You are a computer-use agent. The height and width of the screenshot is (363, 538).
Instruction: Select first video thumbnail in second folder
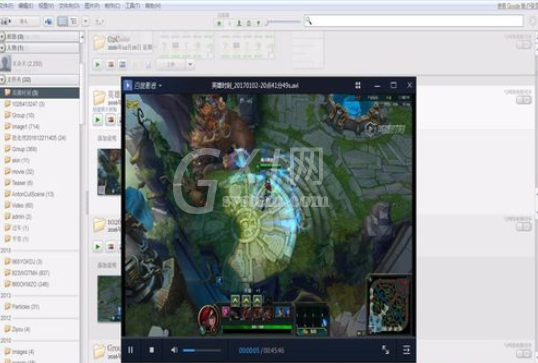109,172
